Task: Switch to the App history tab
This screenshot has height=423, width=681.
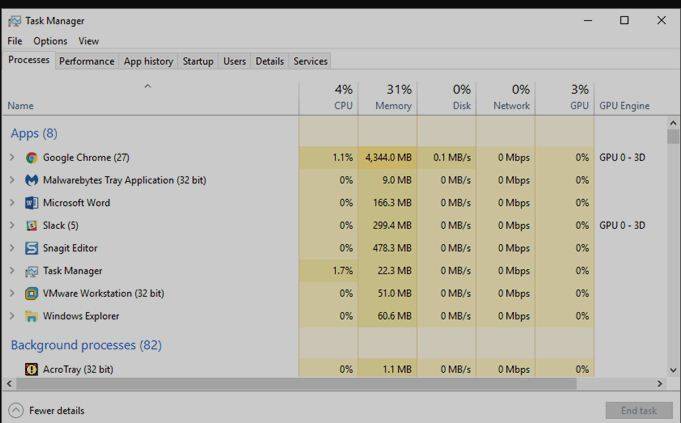Action: tap(149, 61)
